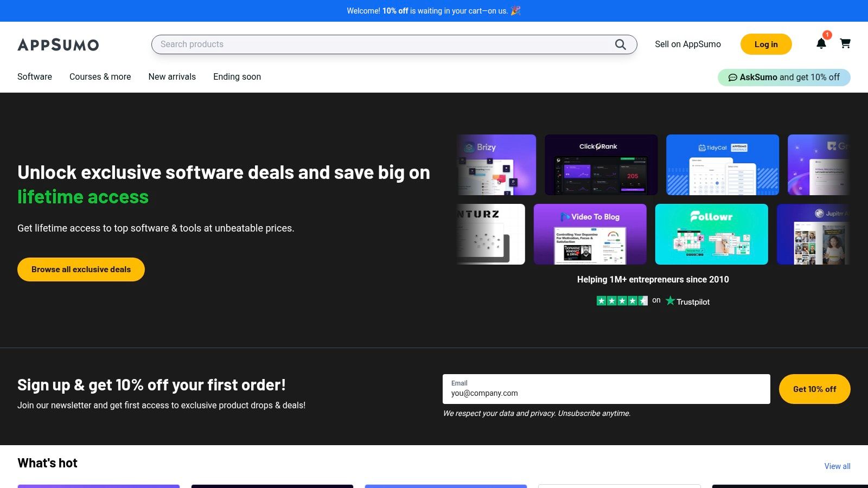The width and height of the screenshot is (868, 488).
Task: Click AskSumo and get 10% off
Action: tap(784, 78)
